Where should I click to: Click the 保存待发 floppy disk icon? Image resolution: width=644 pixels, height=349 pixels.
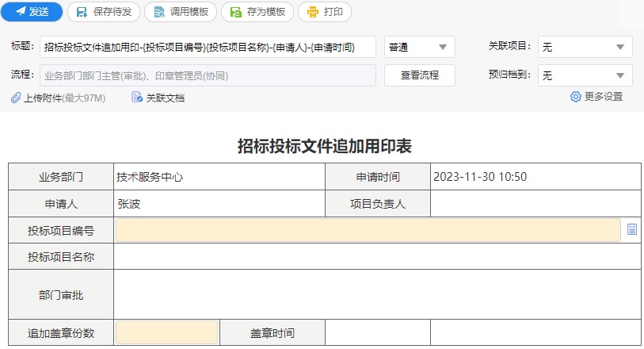82,13
